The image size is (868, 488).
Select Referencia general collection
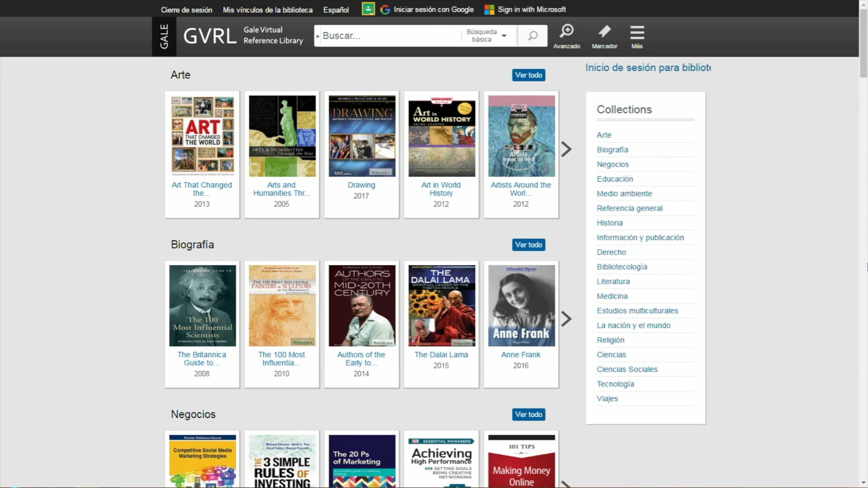coord(630,208)
